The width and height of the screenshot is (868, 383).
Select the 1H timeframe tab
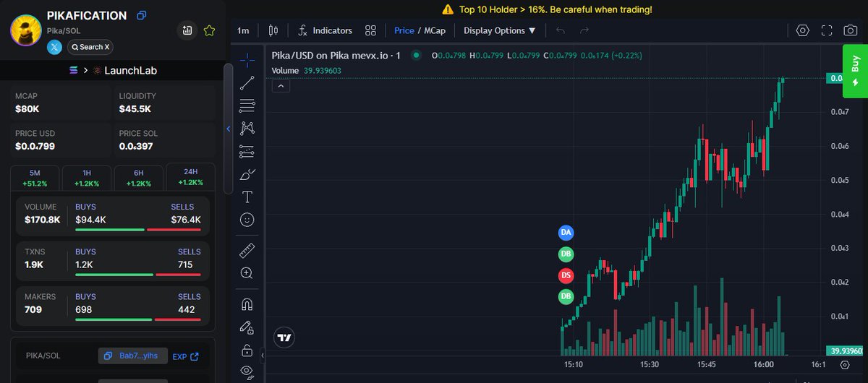click(x=87, y=178)
